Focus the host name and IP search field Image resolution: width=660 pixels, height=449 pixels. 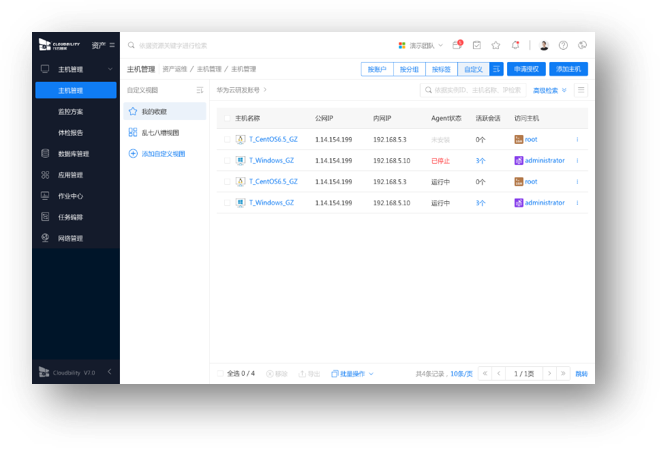click(473, 90)
